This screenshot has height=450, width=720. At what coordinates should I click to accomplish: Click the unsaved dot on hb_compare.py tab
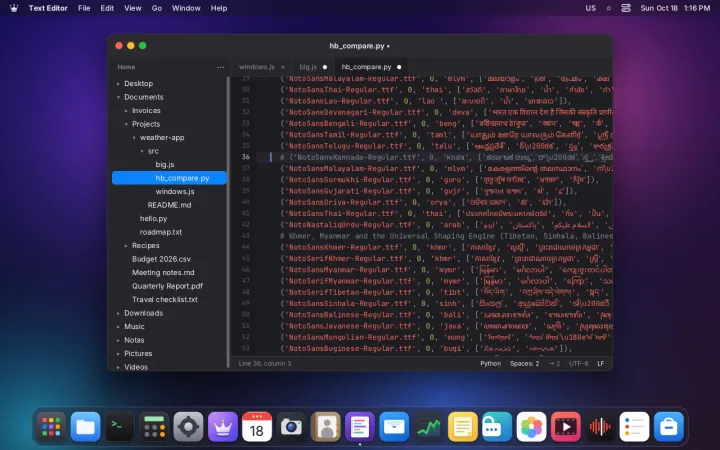pos(399,67)
